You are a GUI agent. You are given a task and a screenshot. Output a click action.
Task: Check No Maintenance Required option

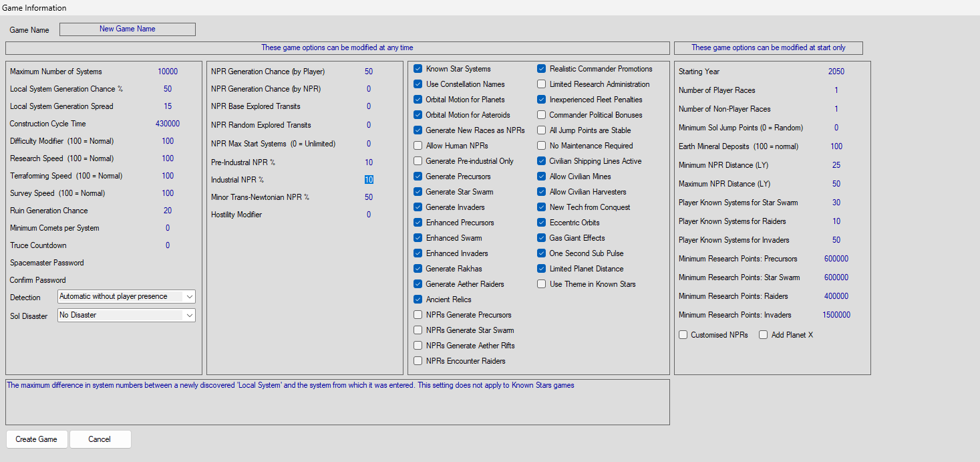541,146
